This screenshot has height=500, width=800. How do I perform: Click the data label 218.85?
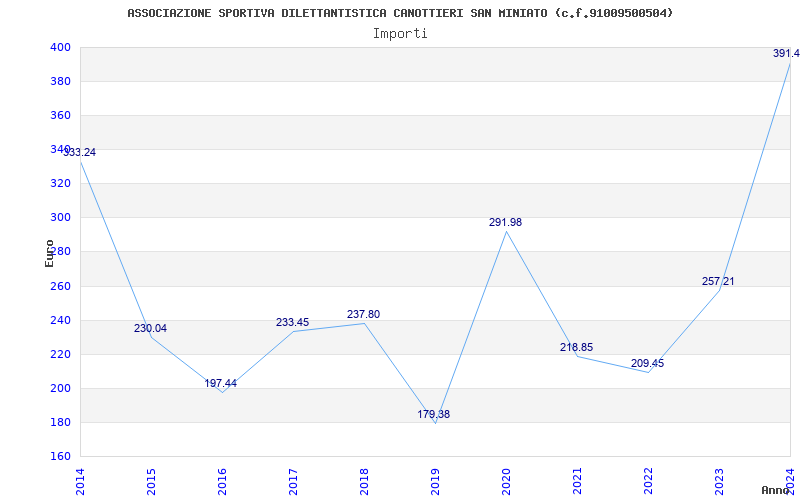577,347
